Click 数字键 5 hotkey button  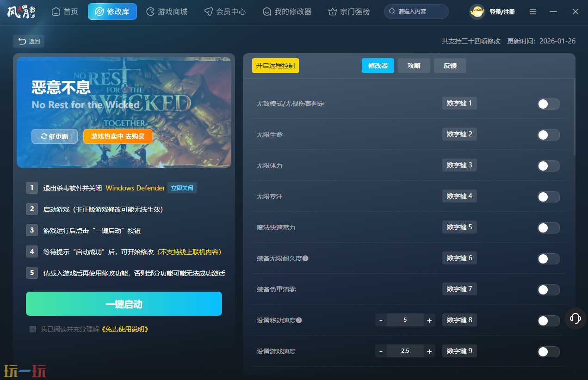[x=459, y=227]
